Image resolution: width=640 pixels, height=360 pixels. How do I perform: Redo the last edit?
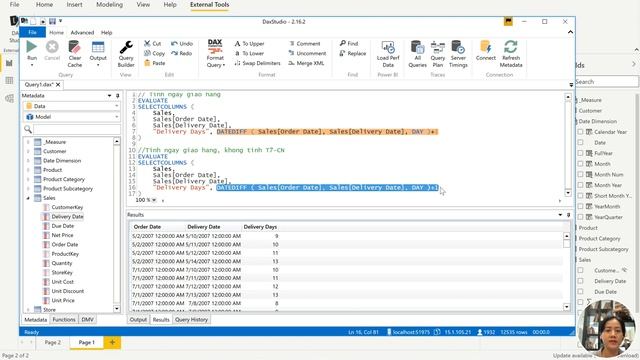182,53
